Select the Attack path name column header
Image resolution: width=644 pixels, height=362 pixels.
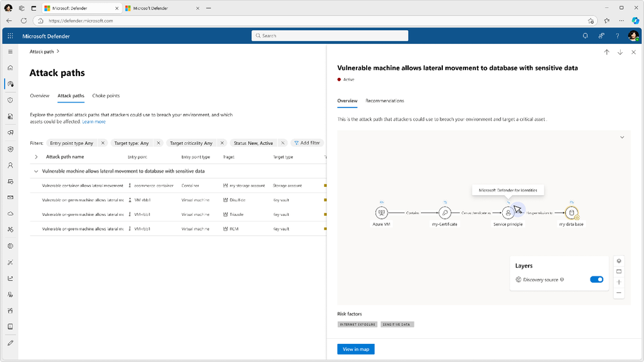(65, 157)
